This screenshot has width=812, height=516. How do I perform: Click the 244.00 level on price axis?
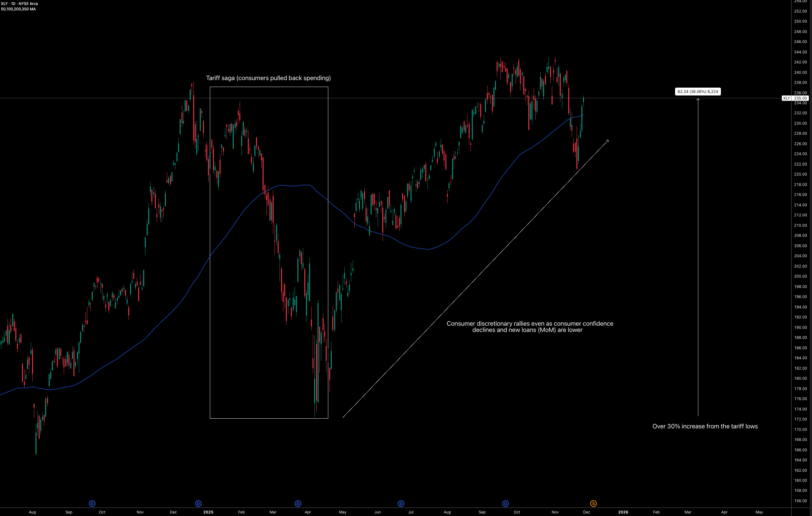click(800, 52)
